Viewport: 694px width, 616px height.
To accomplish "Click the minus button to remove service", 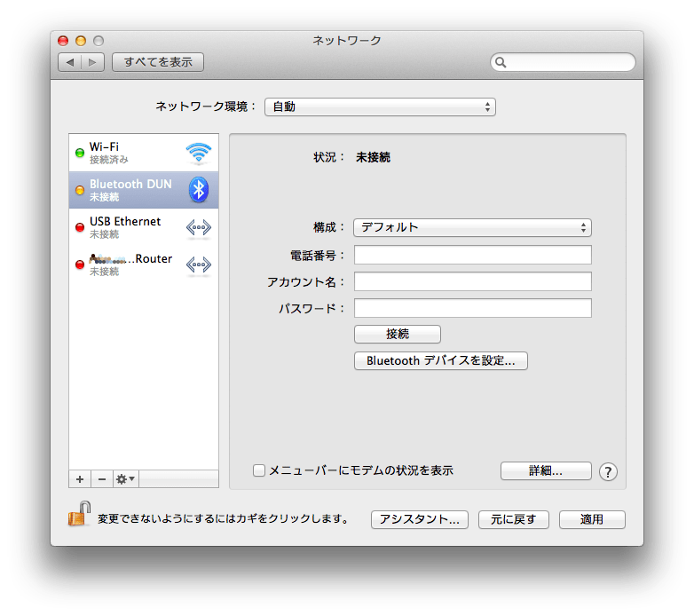I will tap(101, 478).
